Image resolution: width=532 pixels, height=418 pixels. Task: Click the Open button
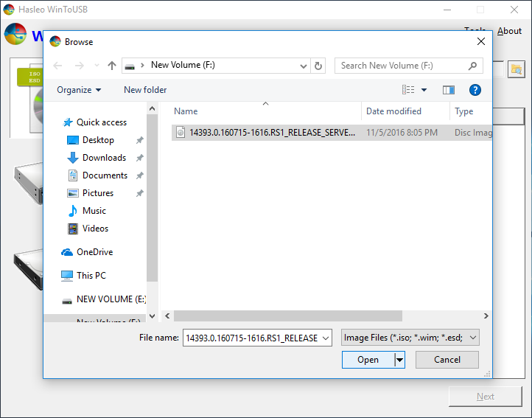click(368, 360)
